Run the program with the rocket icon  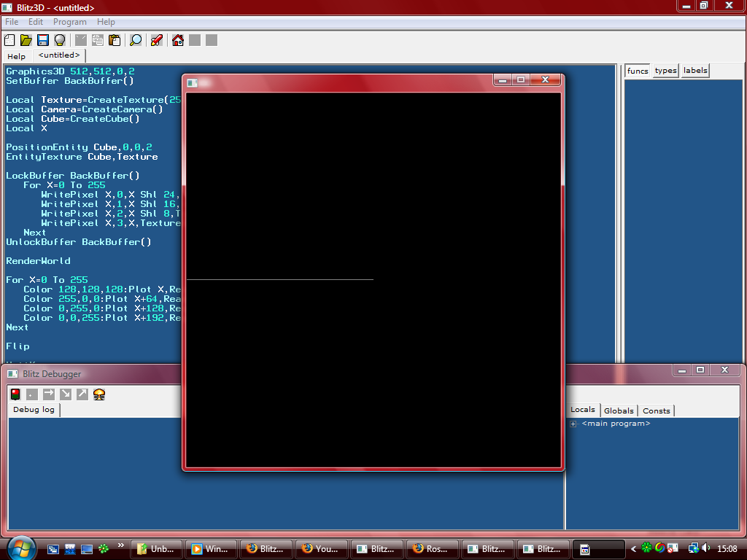[x=156, y=40]
